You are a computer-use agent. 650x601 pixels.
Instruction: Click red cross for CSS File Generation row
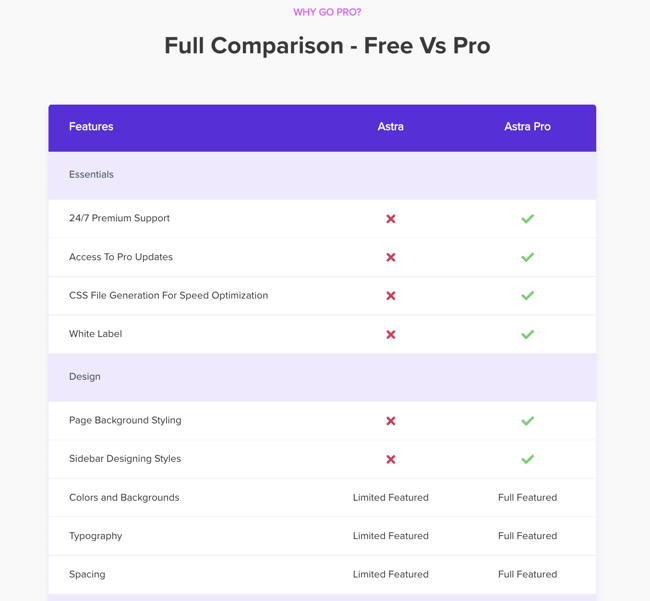point(391,296)
